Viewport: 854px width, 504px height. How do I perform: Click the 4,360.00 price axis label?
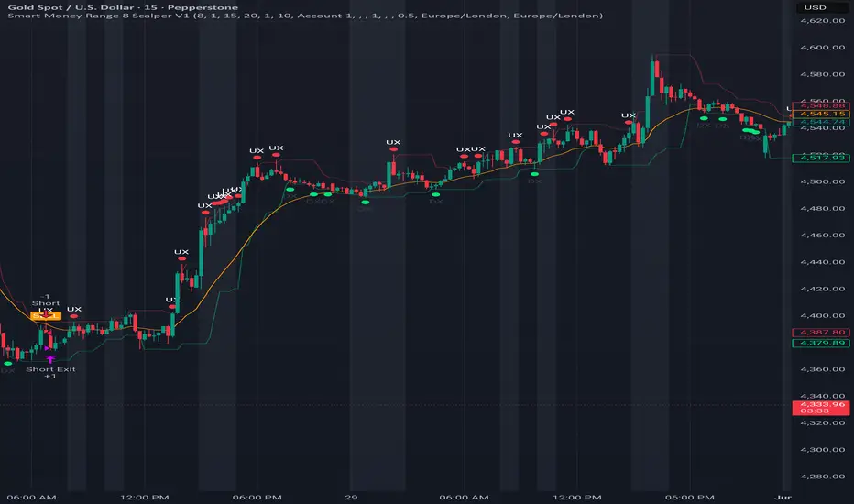click(x=823, y=369)
